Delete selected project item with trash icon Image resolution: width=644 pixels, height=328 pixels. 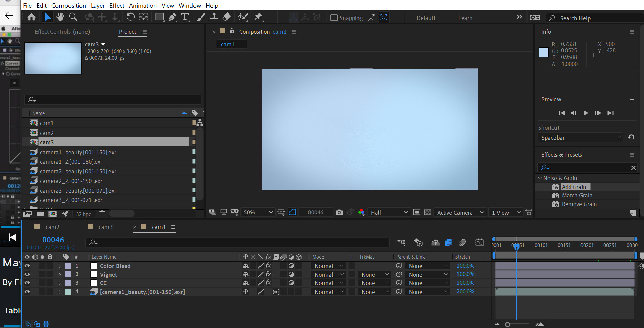click(102, 214)
